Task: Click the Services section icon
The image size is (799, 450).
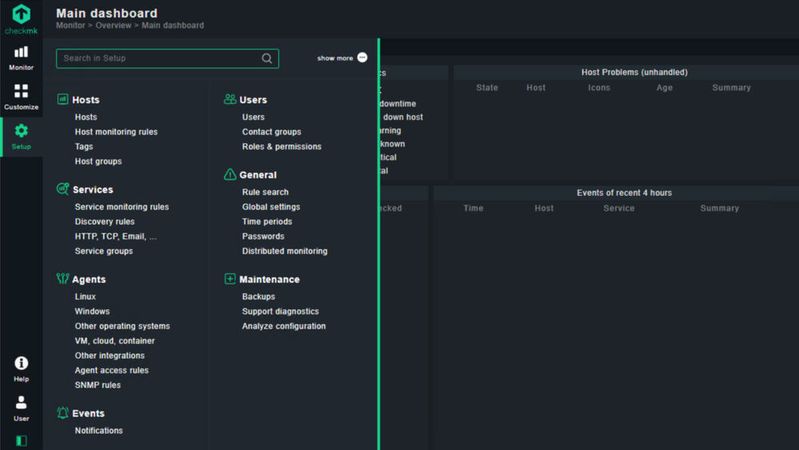Action: (x=63, y=189)
